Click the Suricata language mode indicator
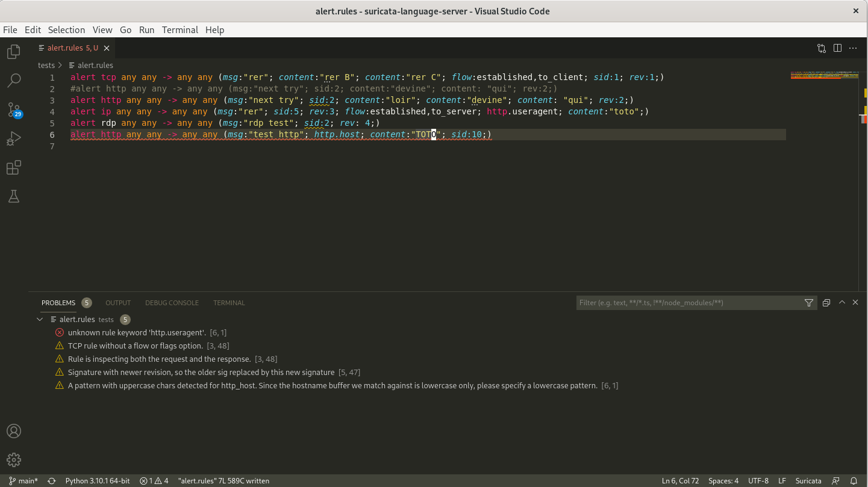Screen dimensions: 868x487 point(808,480)
